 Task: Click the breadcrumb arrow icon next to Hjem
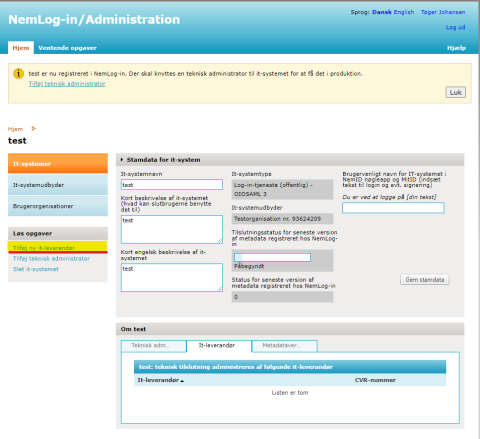tap(33, 128)
